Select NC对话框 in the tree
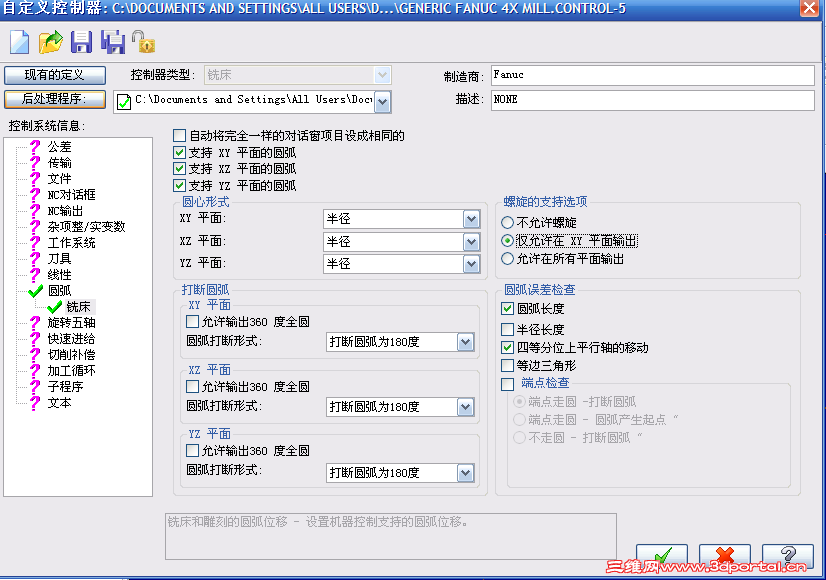 point(71,194)
